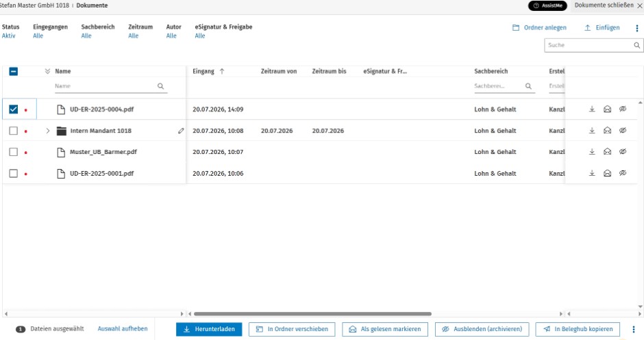
Task: Click Einfügen to upload documents
Action: click(x=602, y=28)
